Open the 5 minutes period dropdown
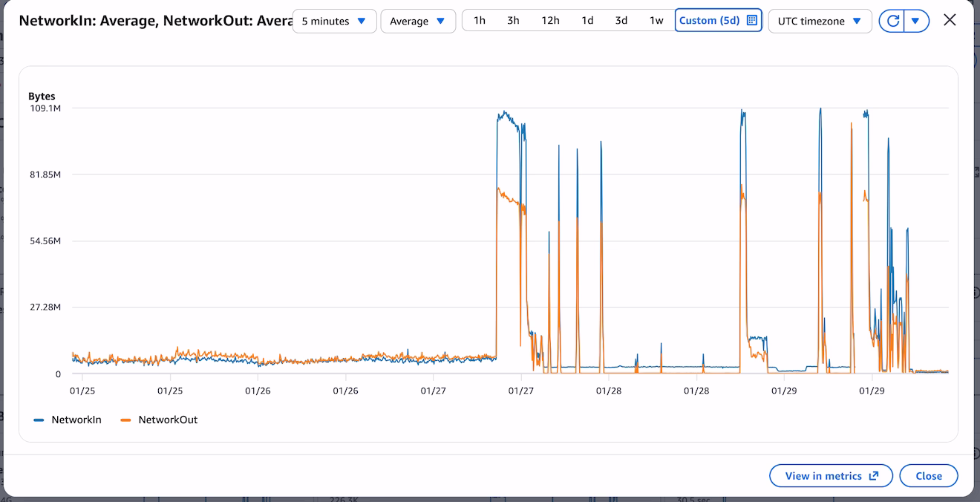The height and width of the screenshot is (502, 980). (334, 21)
